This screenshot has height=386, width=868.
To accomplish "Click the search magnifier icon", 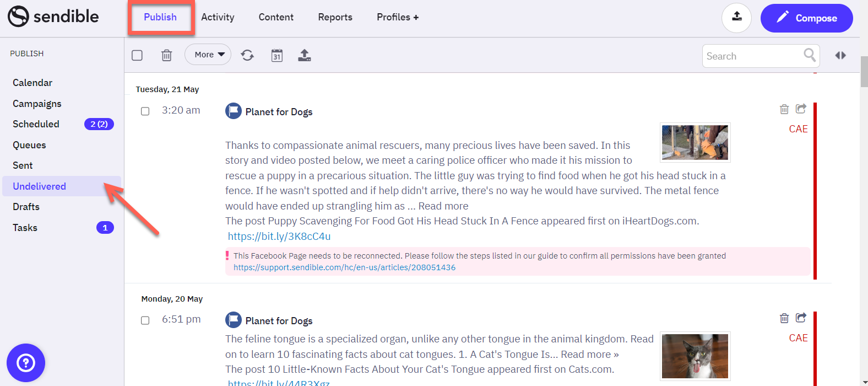I will tap(810, 55).
